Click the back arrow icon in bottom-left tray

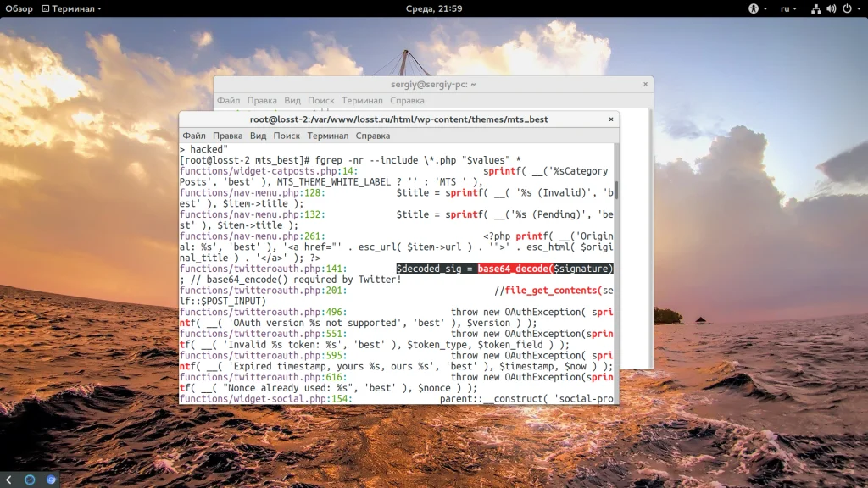coord(8,480)
